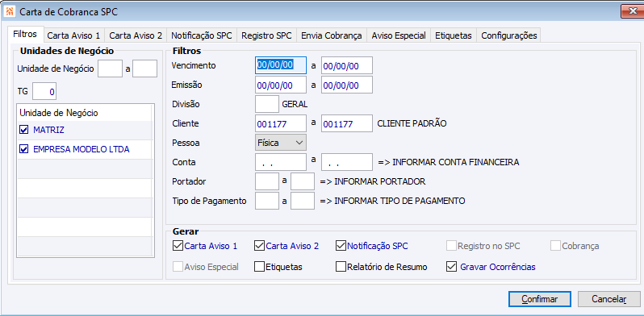The height and width of the screenshot is (316, 644).
Task: Open the Etiquetas tab
Action: click(454, 35)
